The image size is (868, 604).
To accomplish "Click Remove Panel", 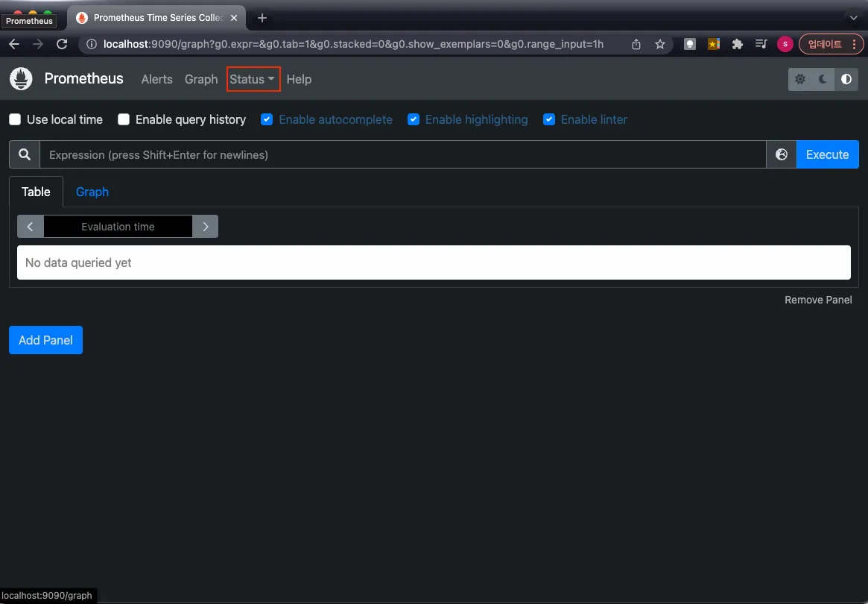I will [818, 300].
